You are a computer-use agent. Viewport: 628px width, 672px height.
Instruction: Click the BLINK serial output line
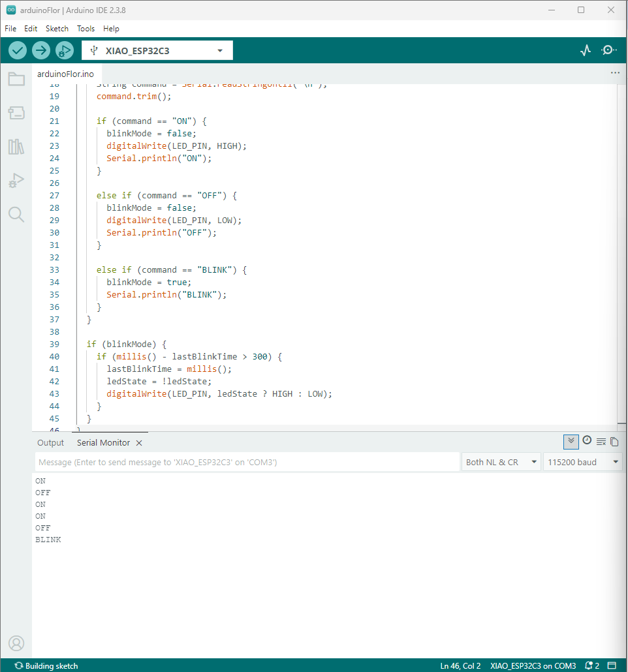[x=48, y=540]
